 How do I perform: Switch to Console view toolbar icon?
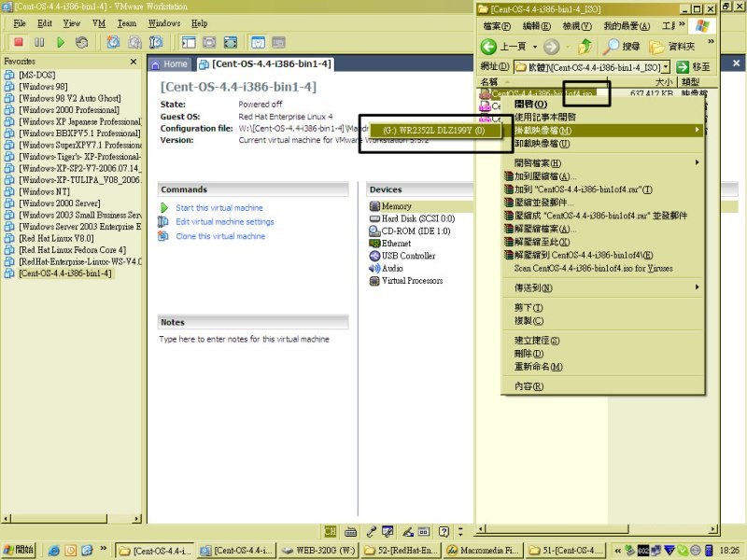click(278, 42)
